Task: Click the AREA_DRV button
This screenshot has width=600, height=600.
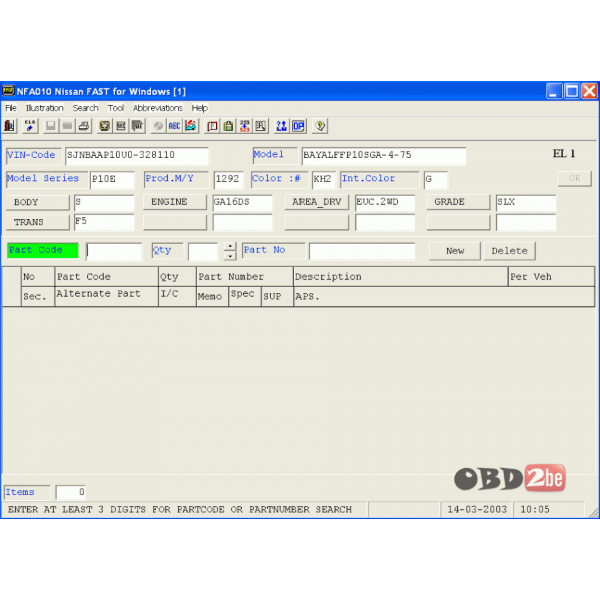Action: pyautogui.click(x=316, y=202)
